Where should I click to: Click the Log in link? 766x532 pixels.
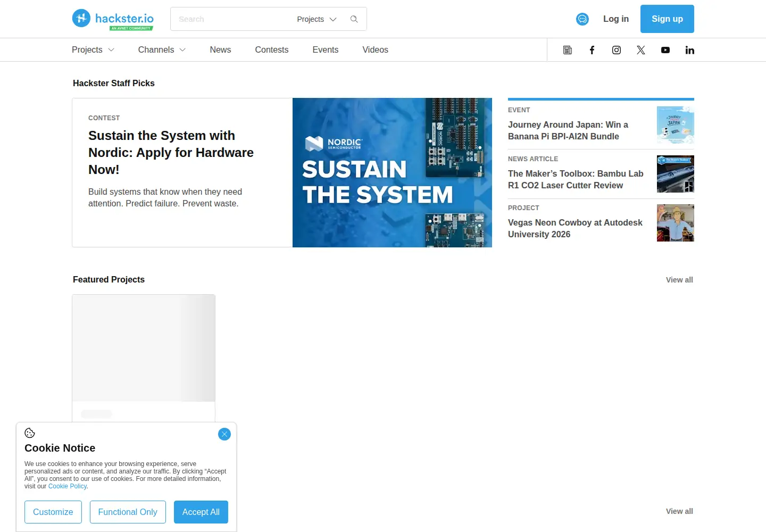click(x=616, y=19)
